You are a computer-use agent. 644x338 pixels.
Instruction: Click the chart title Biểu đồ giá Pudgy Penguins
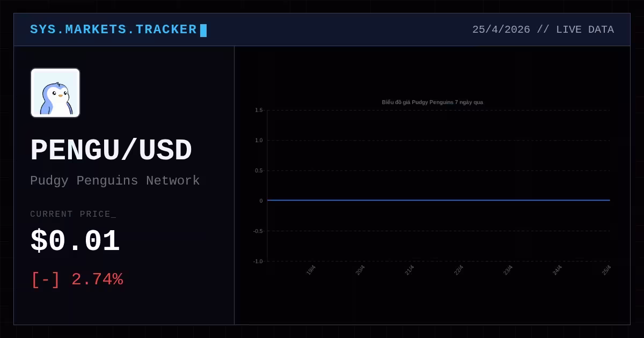pos(433,102)
